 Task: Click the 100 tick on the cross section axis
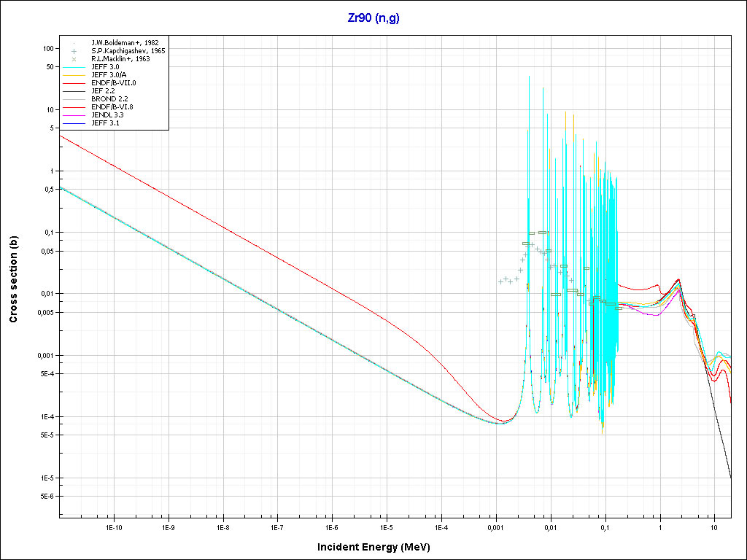[50, 48]
